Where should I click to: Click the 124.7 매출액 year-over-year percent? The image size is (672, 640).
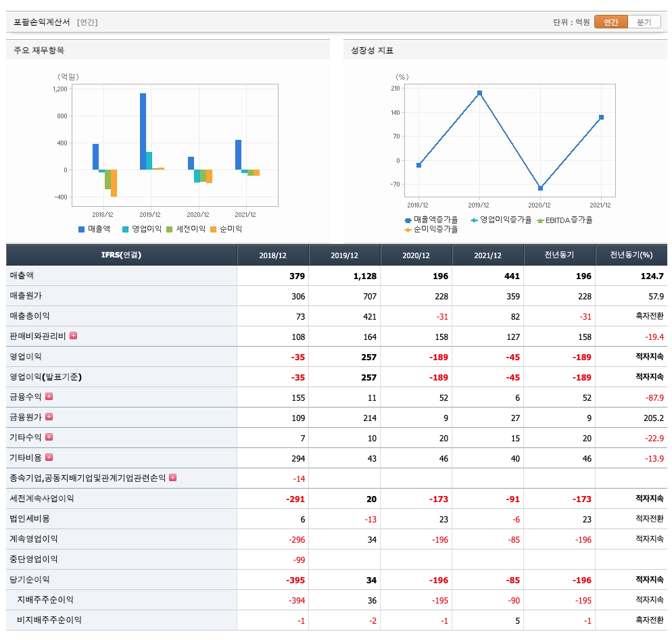(652, 276)
